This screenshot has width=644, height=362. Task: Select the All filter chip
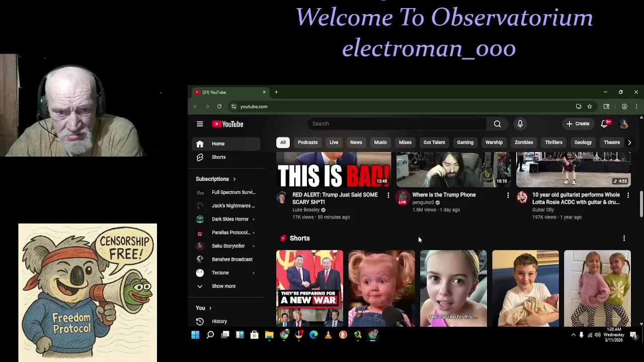click(283, 142)
